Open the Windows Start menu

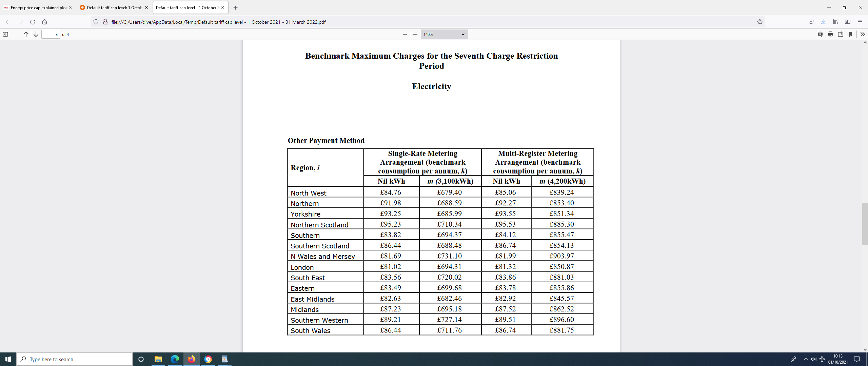coord(8,359)
